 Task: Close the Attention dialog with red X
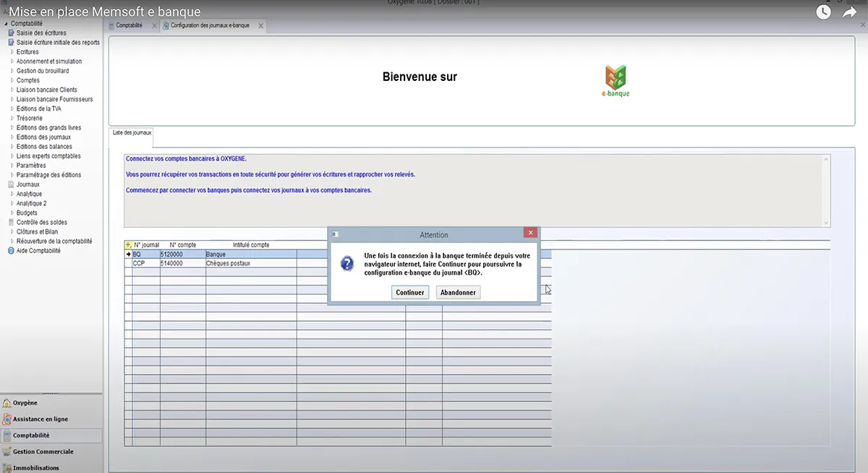[531, 233]
